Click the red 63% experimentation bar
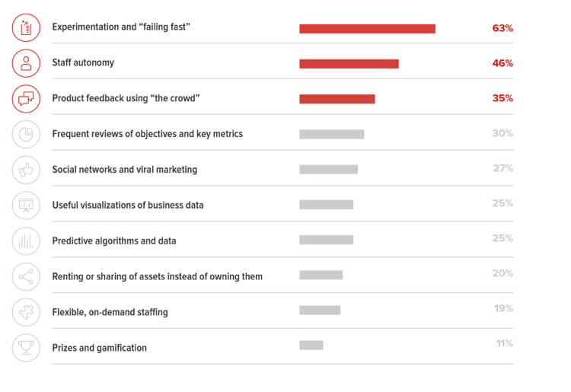The image size is (571, 392). point(367,29)
